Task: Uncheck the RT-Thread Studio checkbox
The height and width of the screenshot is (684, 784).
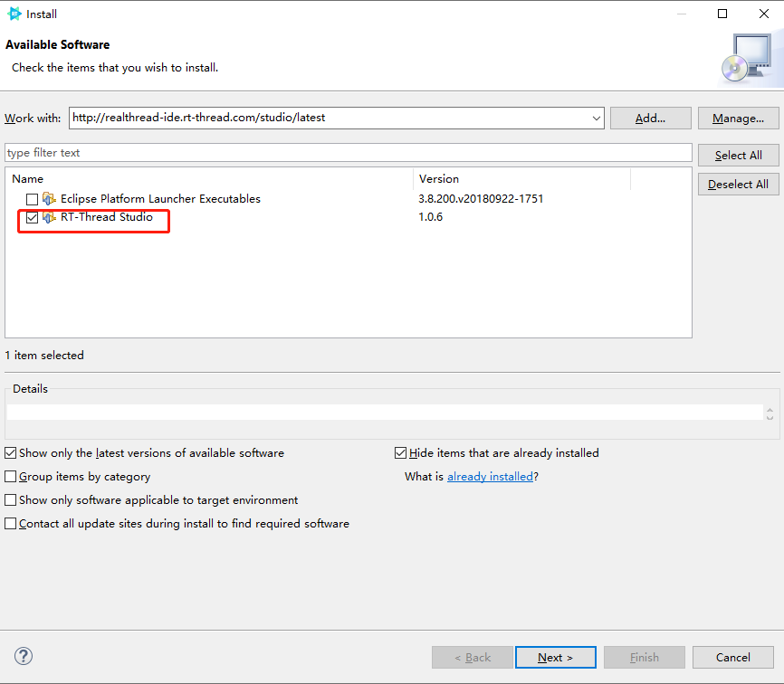Action: click(32, 217)
